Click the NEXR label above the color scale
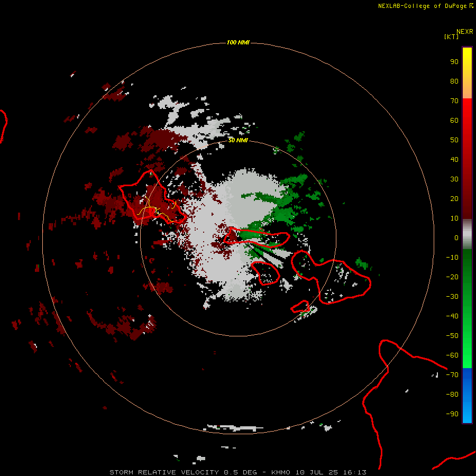Screen dimensions: 476x476 (x=465, y=32)
